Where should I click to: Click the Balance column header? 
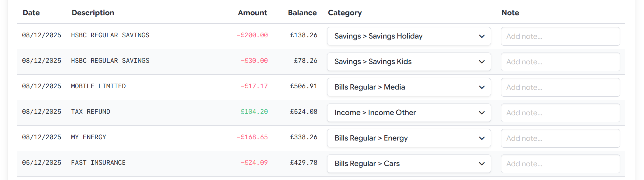click(x=302, y=13)
